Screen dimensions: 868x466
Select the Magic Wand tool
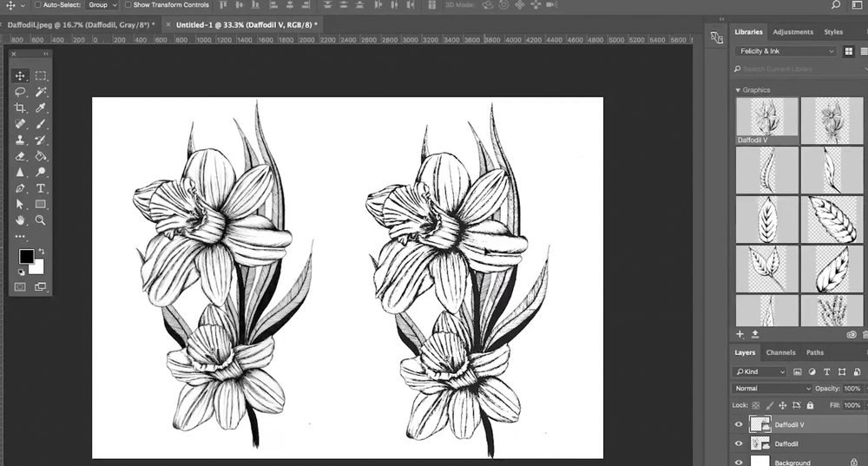tap(41, 92)
